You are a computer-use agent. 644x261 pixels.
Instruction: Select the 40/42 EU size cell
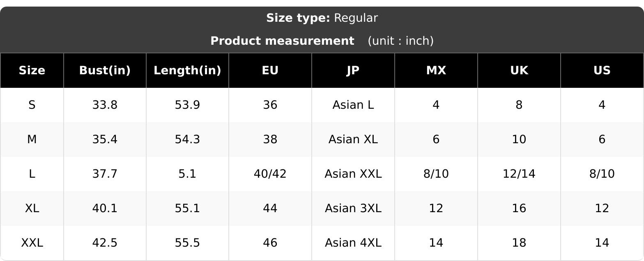[270, 174]
